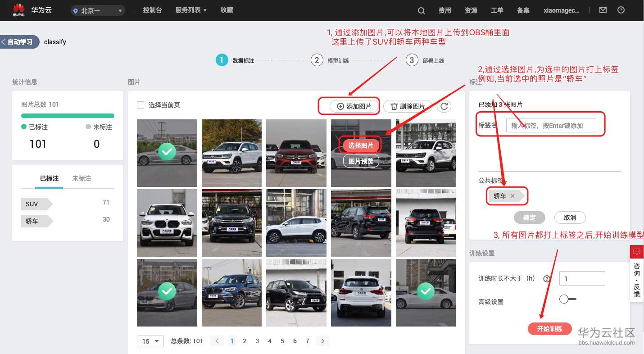Select the SUV label tag
Viewport: 644px width, 354px height.
tap(37, 204)
